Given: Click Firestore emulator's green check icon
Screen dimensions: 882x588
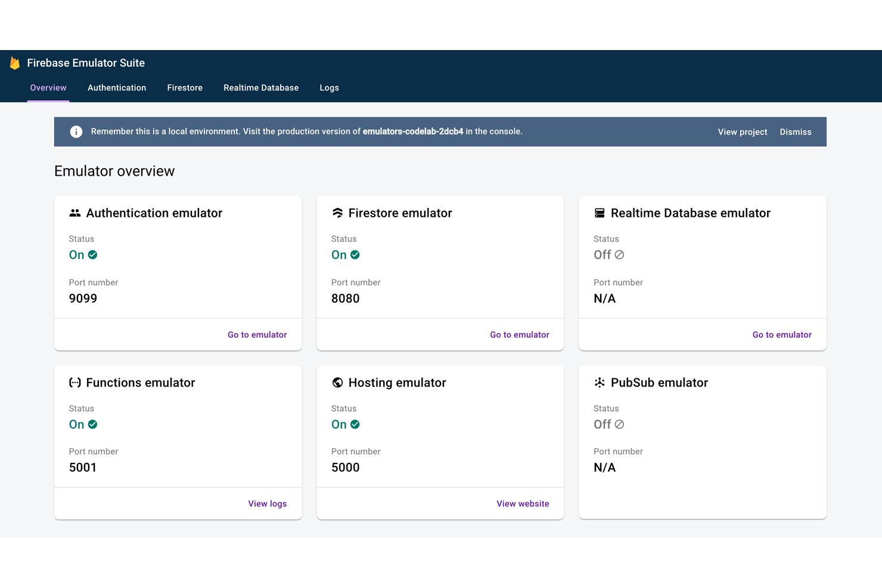Looking at the screenshot, I should tap(355, 255).
